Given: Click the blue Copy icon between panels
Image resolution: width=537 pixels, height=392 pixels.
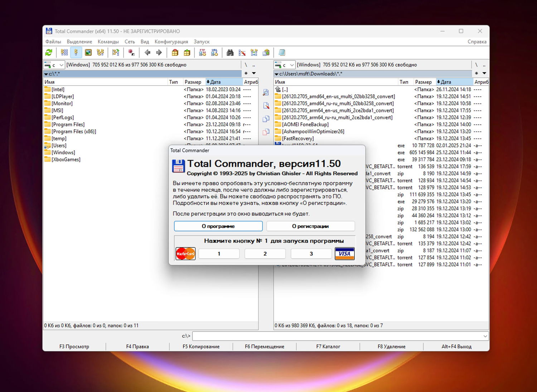Looking at the screenshot, I should point(266,119).
